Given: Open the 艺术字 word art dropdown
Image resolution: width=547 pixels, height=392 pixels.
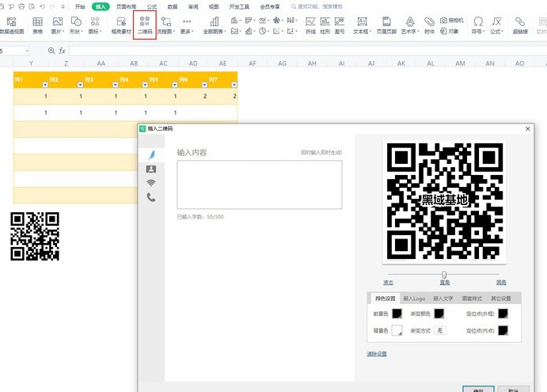Looking at the screenshot, I should click(410, 25).
